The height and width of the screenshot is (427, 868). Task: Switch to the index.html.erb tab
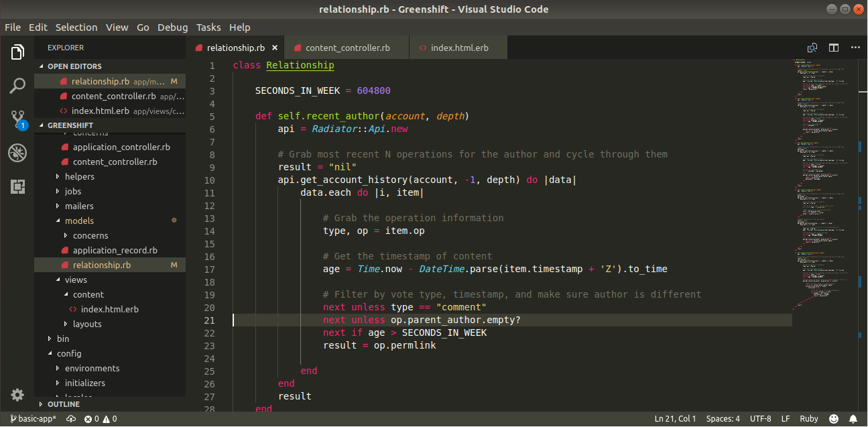[458, 48]
